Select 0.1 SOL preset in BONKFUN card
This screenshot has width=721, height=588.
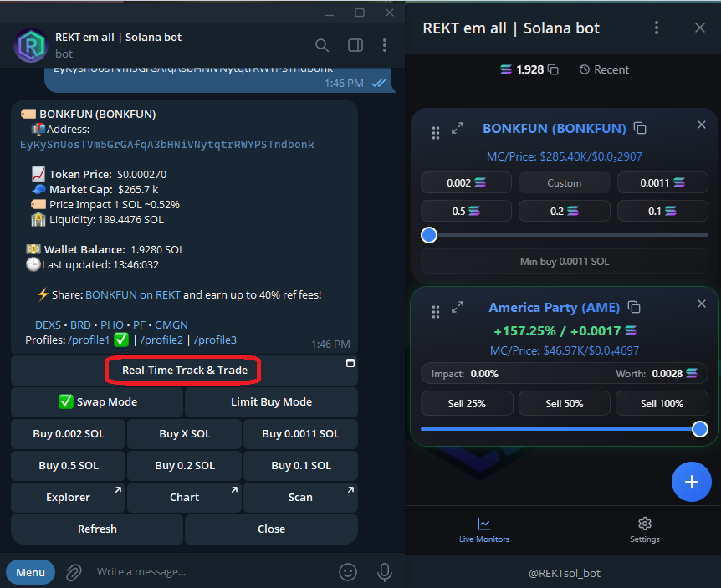tap(662, 211)
